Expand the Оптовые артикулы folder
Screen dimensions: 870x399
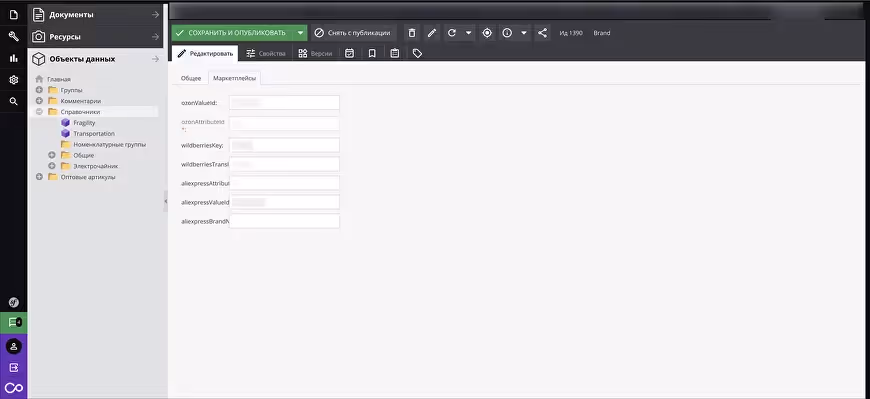[x=39, y=177]
